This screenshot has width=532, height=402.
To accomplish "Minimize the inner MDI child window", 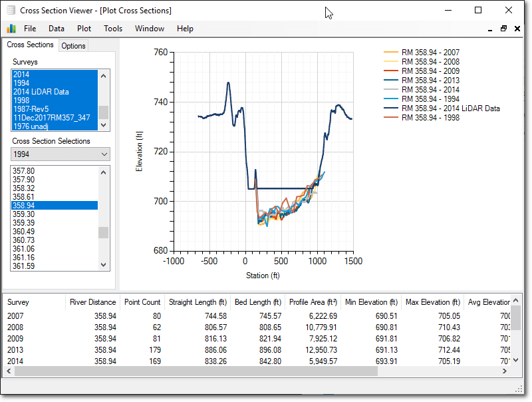I will (x=489, y=29).
